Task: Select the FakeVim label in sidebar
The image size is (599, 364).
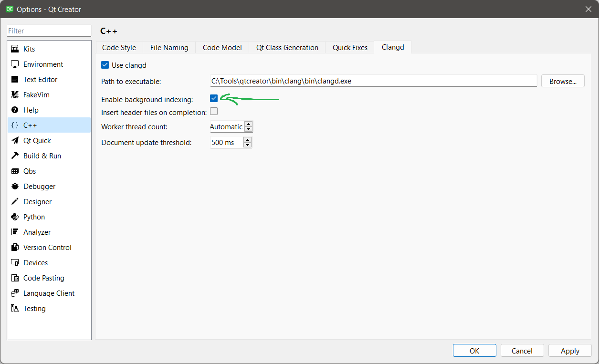Action: pos(36,95)
